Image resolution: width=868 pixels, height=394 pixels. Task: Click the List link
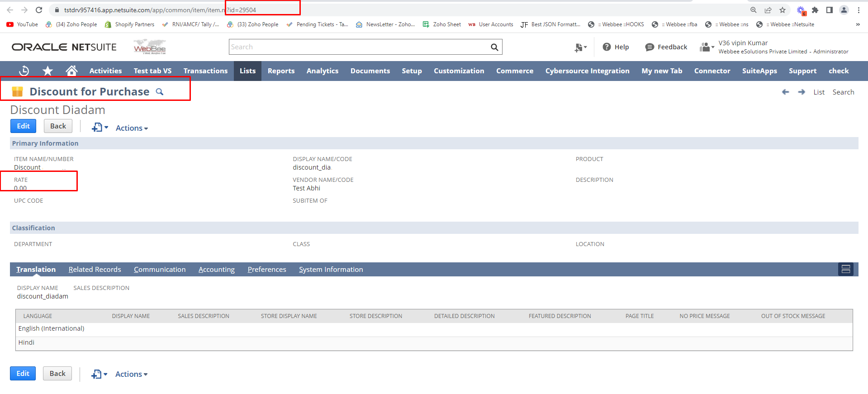pyautogui.click(x=819, y=92)
